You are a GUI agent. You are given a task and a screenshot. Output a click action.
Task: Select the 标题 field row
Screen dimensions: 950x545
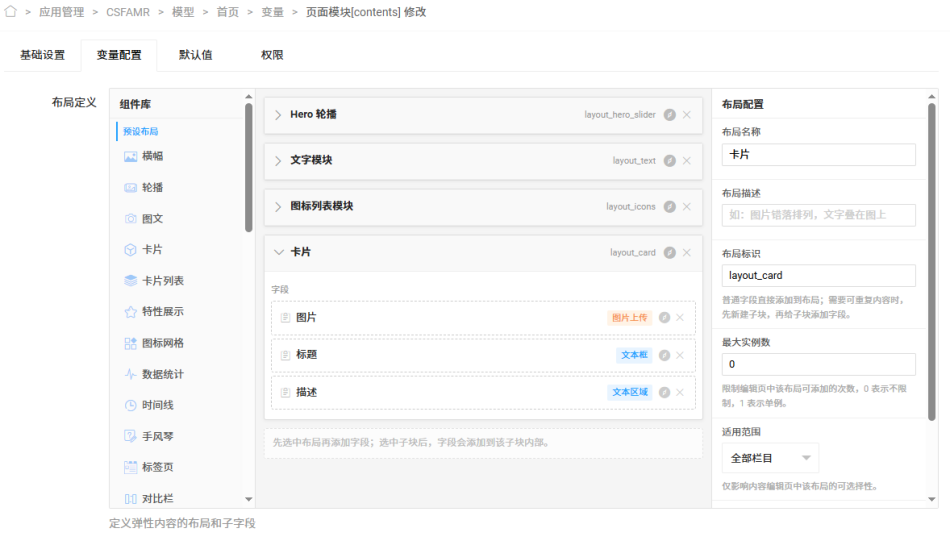(483, 355)
